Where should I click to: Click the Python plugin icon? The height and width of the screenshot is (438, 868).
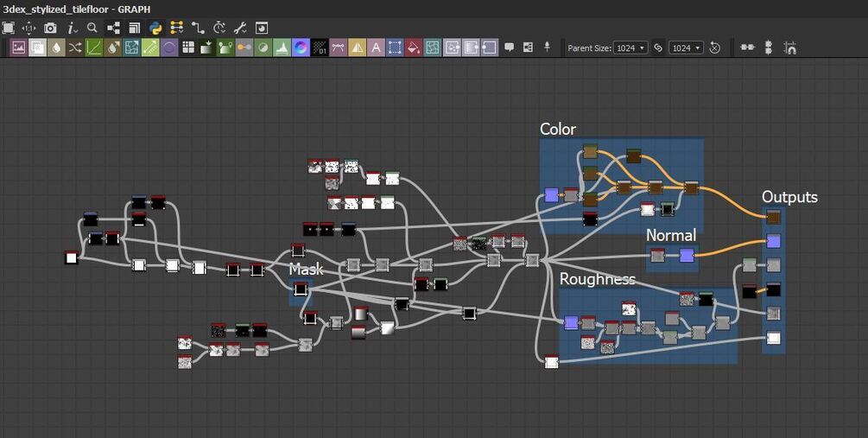pyautogui.click(x=155, y=28)
